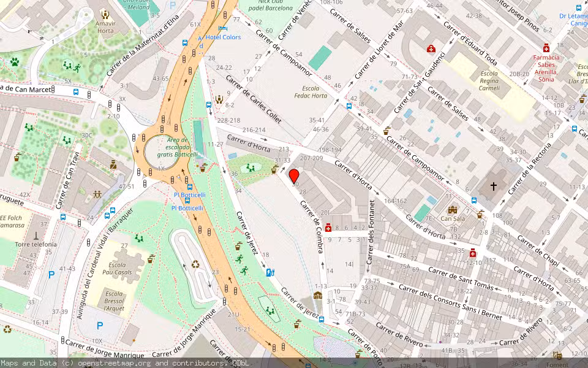Select the Carrer de la Maternitat d'Elna label
This screenshot has width=588, height=368.
143,45
